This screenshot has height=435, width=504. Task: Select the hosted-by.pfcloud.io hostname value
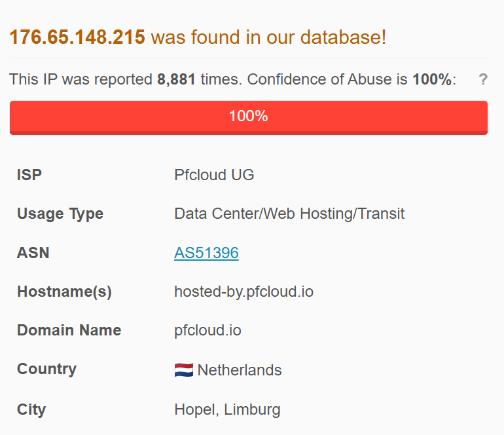pos(243,292)
